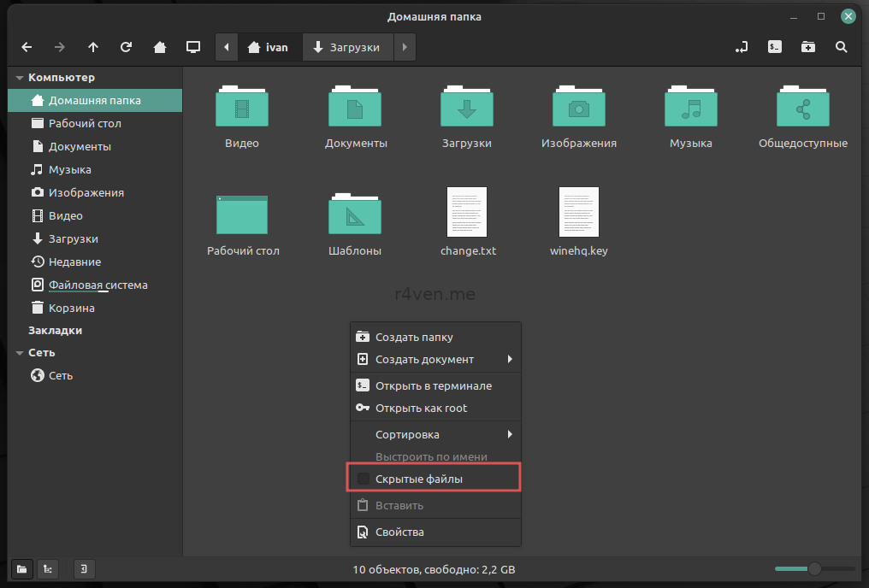This screenshot has width=869, height=588.
Task: Click the home folder toolbar icon
Action: [x=160, y=47]
